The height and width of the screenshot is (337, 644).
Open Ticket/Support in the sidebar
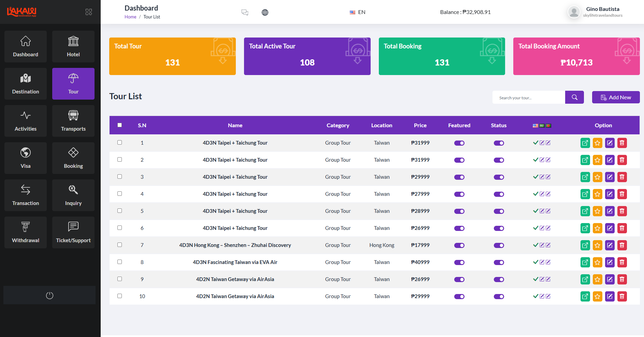(73, 232)
